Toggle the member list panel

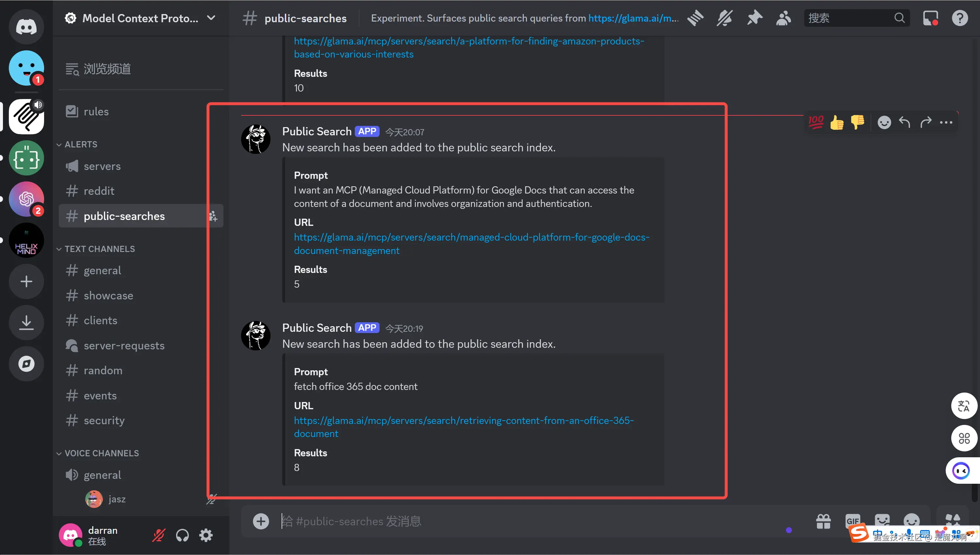click(783, 18)
